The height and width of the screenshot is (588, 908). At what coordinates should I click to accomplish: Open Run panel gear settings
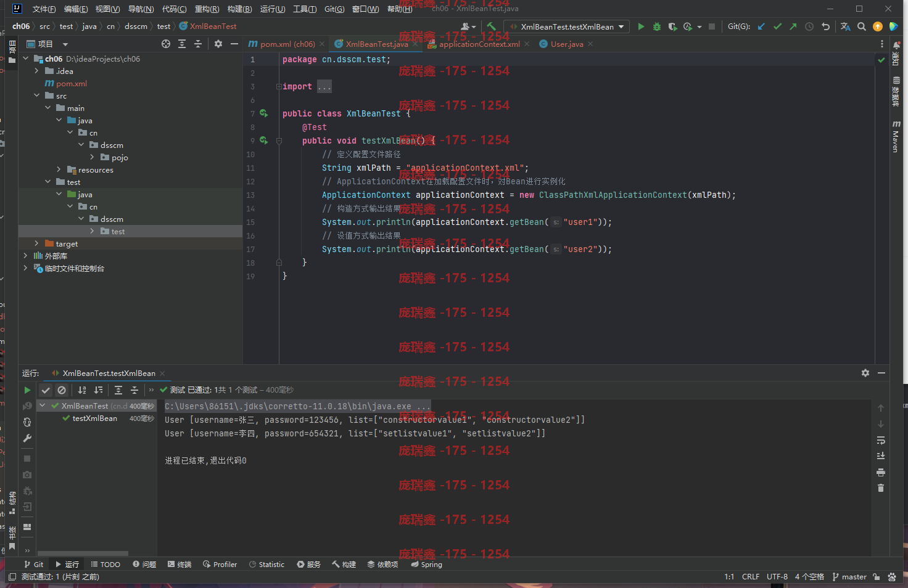pos(865,373)
